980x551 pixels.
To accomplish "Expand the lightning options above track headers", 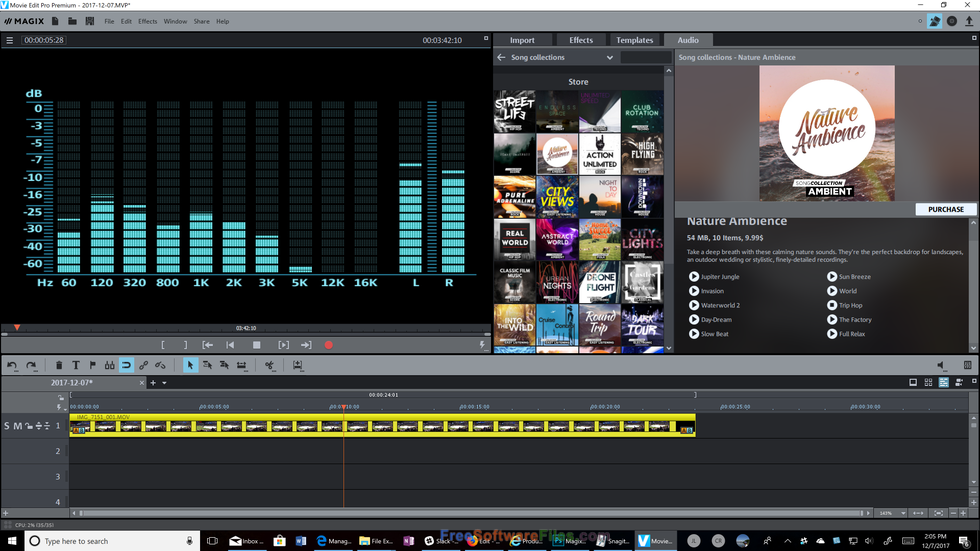I will pyautogui.click(x=61, y=407).
